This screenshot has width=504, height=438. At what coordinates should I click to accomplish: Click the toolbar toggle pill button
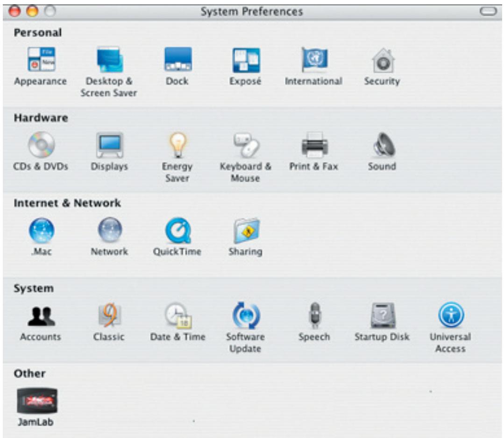(488, 11)
